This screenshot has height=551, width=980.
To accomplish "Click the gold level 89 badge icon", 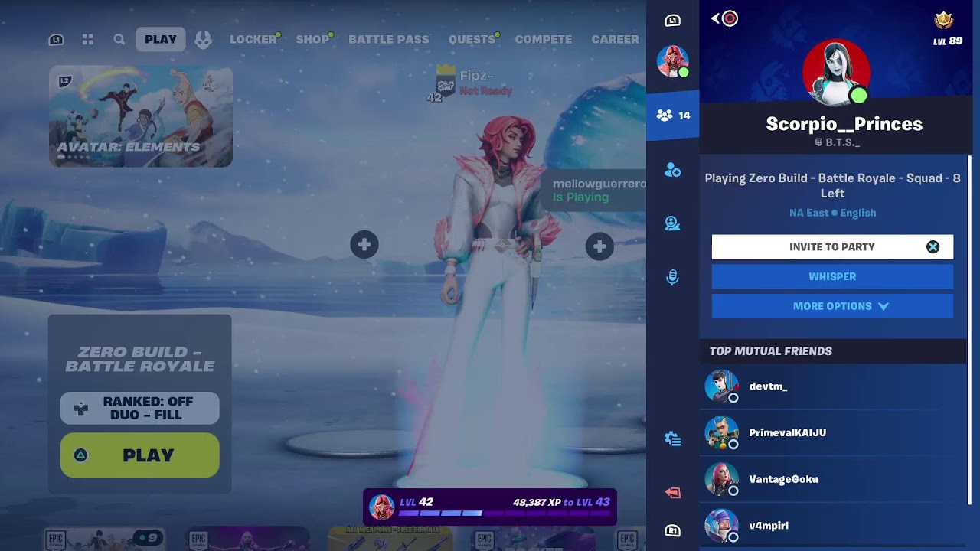I will (944, 21).
